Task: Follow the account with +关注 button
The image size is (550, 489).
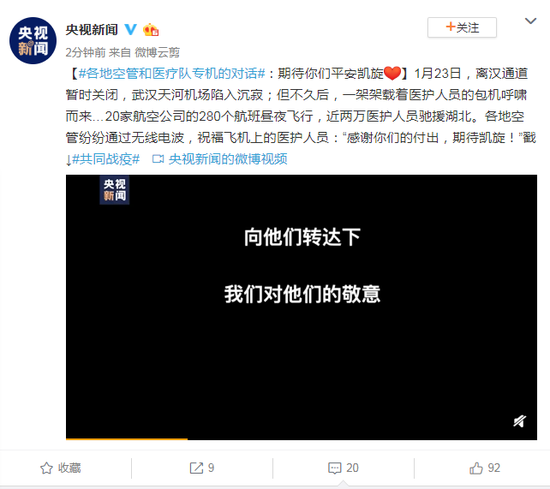Action: pos(462,27)
